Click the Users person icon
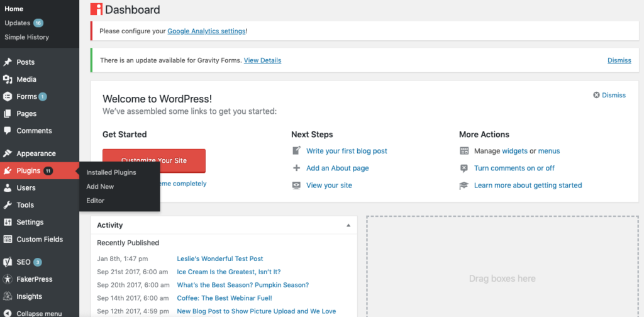The width and height of the screenshot is (644, 317). point(8,188)
